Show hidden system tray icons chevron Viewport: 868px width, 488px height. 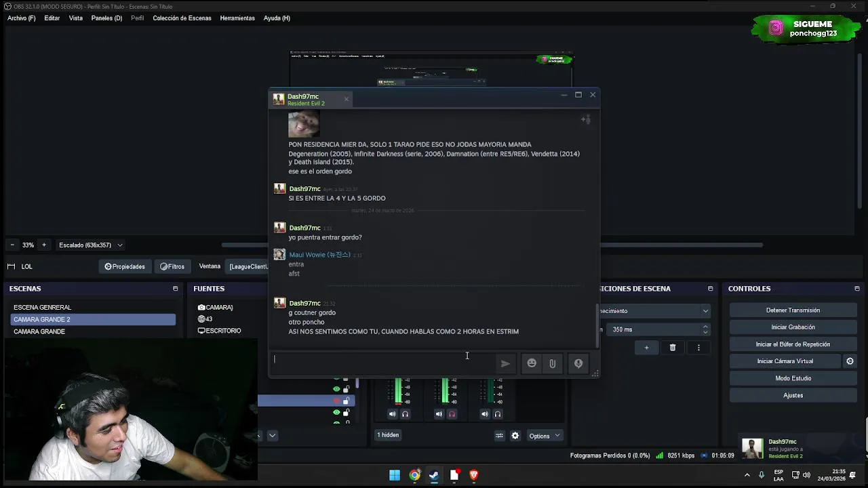[747, 475]
